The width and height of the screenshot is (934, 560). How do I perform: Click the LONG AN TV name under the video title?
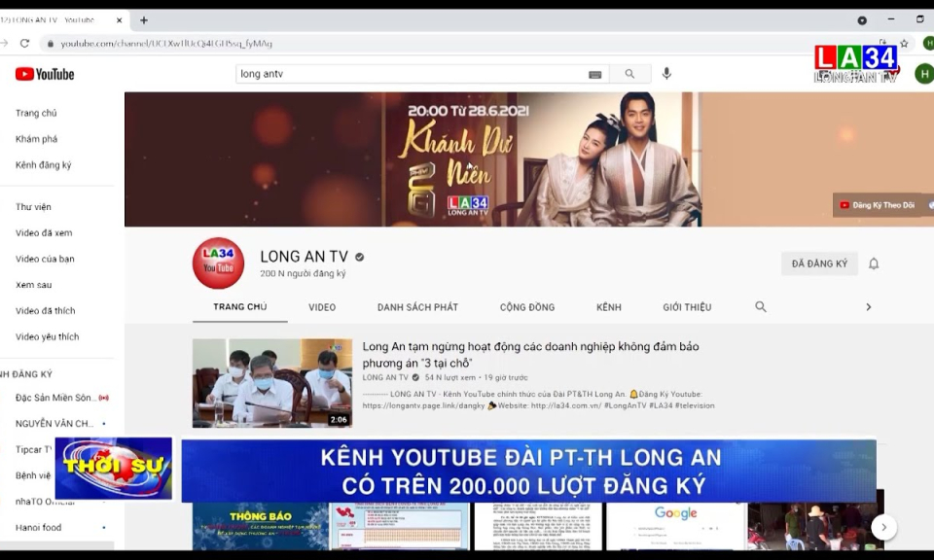(x=385, y=377)
